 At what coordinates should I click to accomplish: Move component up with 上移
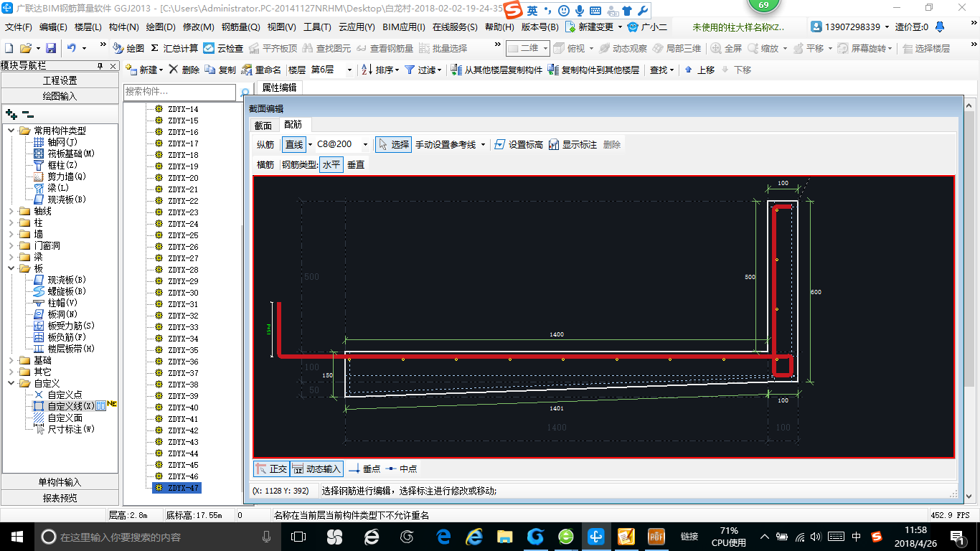(x=699, y=70)
